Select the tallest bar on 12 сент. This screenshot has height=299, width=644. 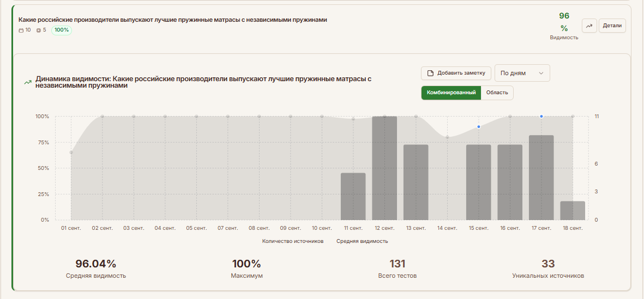[x=384, y=168]
